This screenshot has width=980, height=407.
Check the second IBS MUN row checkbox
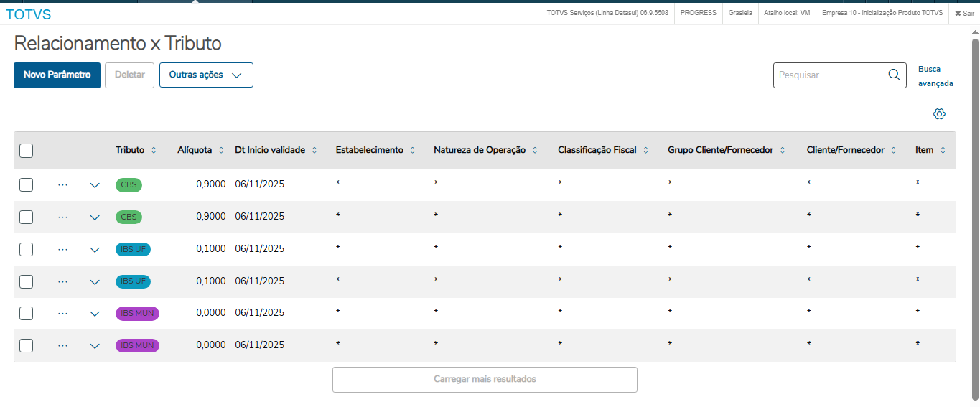(x=26, y=345)
